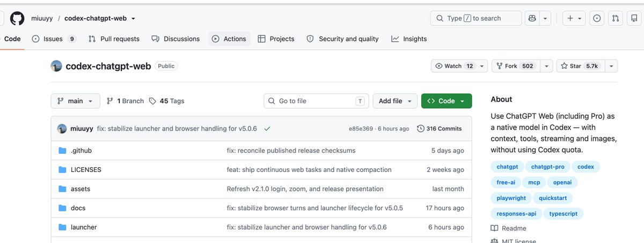Switch to the Discussions tab
The height and width of the screenshot is (243, 644).
point(175,39)
